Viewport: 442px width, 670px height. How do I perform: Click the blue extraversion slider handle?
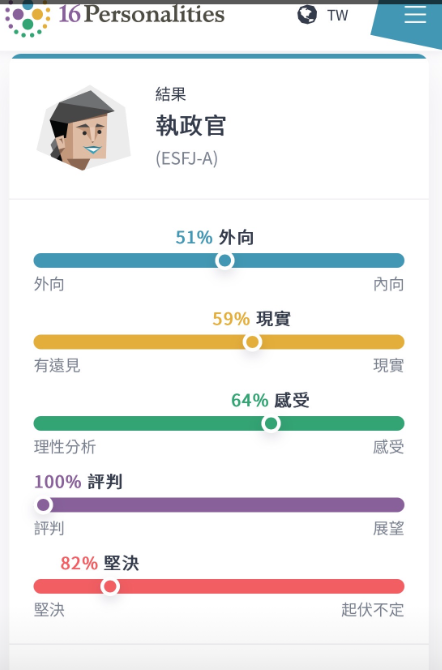click(x=225, y=260)
